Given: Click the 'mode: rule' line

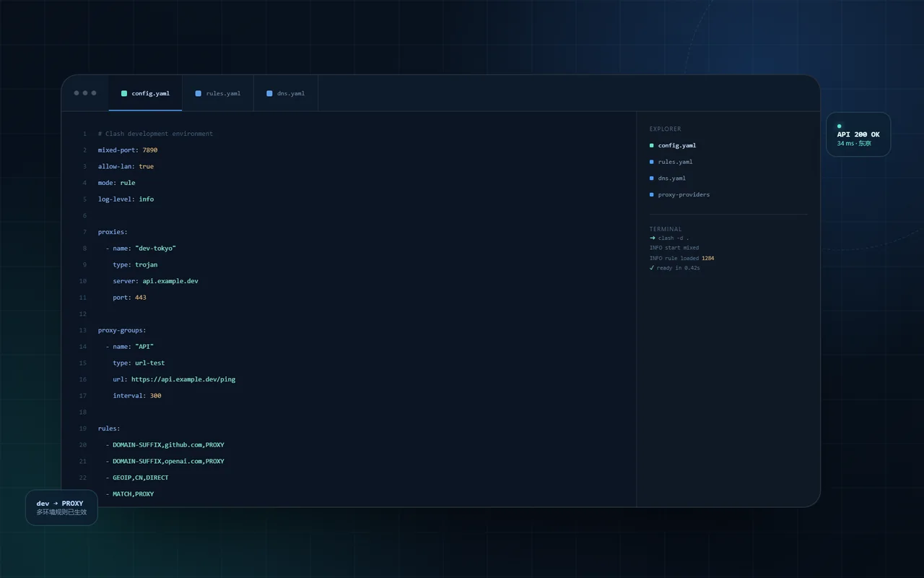Looking at the screenshot, I should 116,183.
